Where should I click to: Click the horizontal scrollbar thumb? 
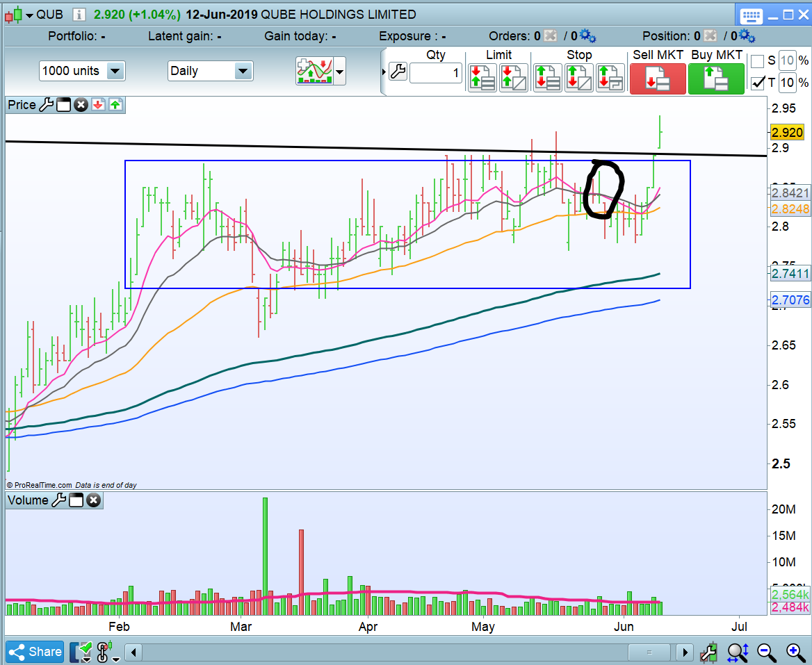pyautogui.click(x=649, y=652)
